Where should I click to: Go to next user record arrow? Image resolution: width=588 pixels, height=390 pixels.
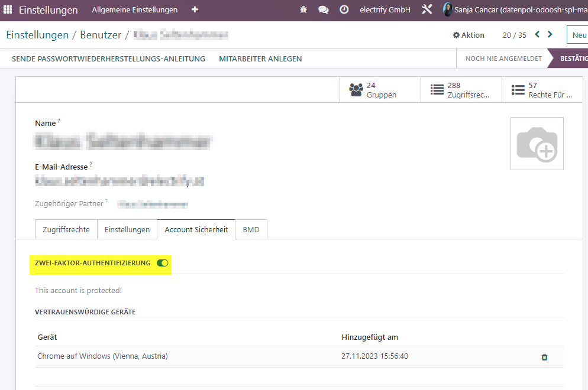click(550, 34)
